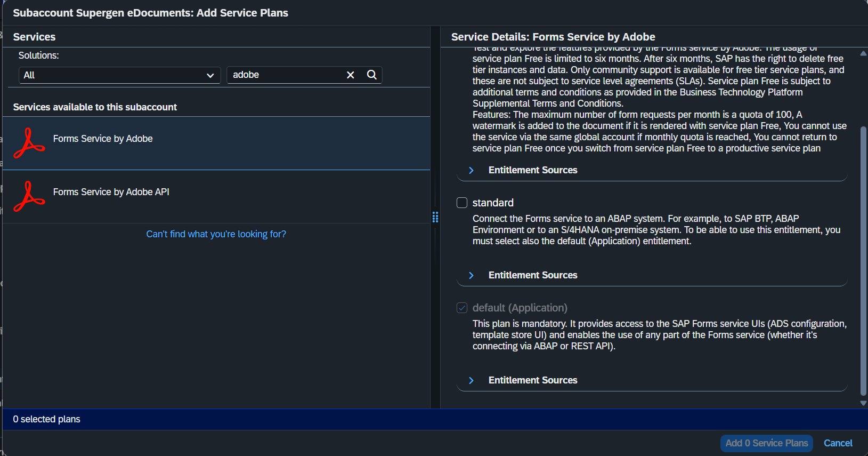Click the Forms Service by Adobe API logo icon

pyautogui.click(x=29, y=197)
